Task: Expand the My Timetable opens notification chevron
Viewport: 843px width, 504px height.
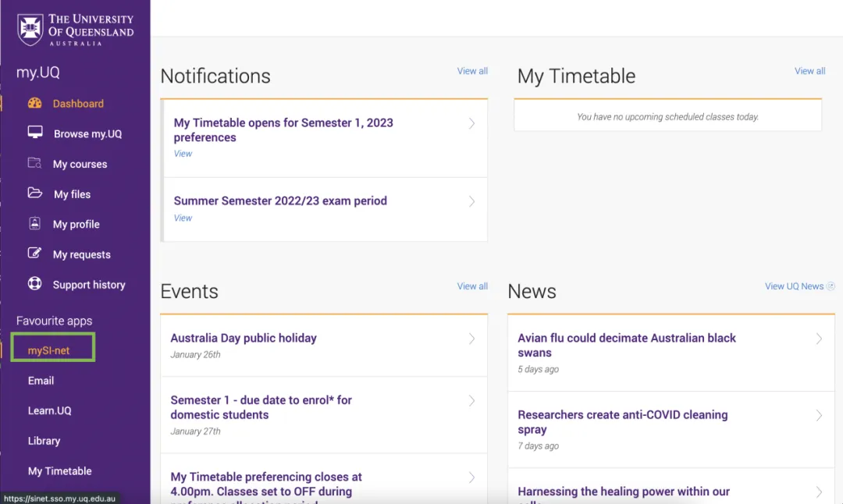Action: pos(471,123)
